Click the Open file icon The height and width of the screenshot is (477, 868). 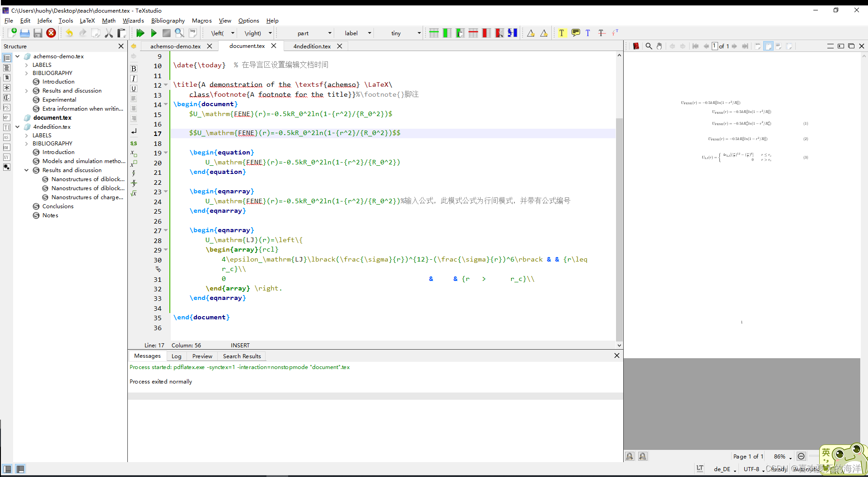point(25,33)
